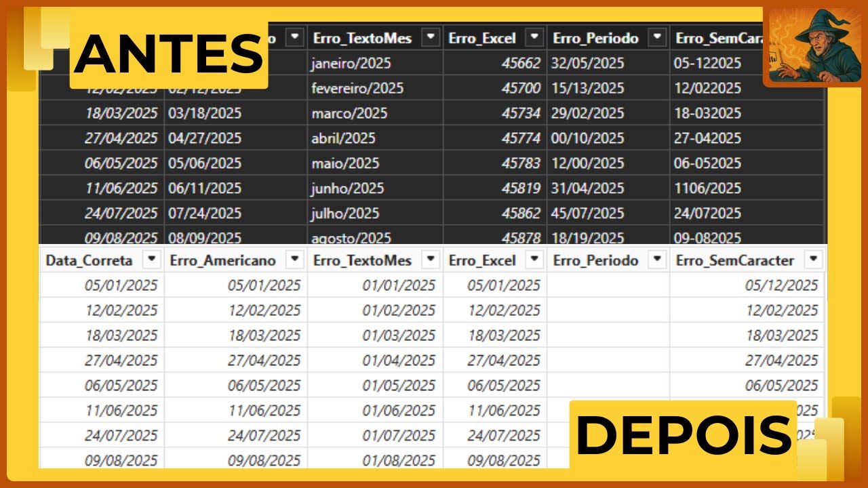868x488 pixels.
Task: Open Erro_Excel filter dropdown in white table
Action: pyautogui.click(x=535, y=260)
